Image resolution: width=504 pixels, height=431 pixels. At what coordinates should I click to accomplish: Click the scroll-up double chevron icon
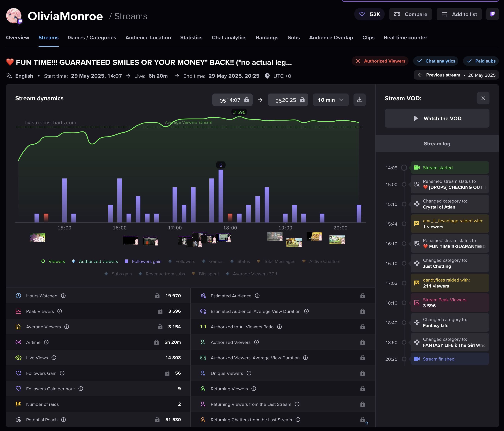click(366, 423)
